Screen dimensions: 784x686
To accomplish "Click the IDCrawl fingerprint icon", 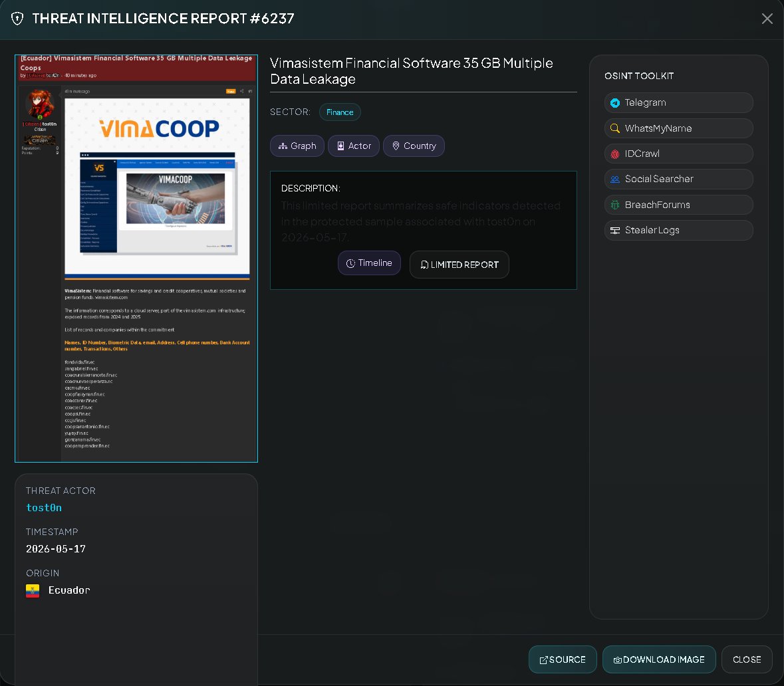I will (615, 154).
